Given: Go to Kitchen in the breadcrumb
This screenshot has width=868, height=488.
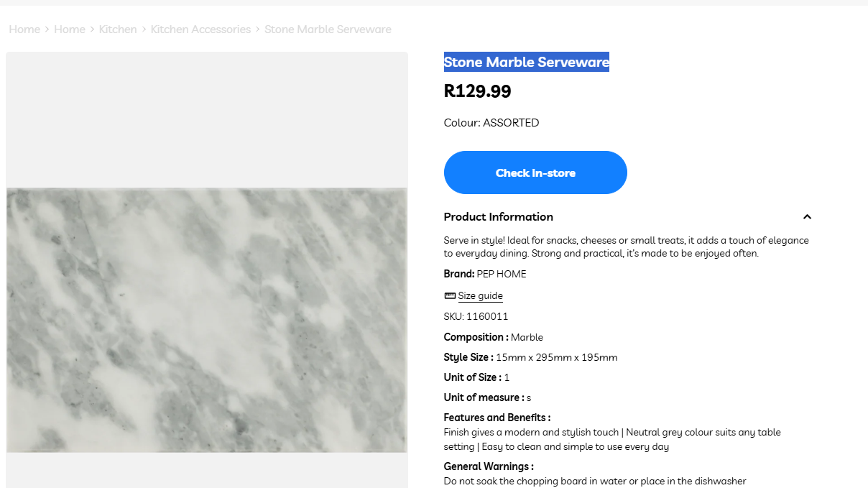Looking at the screenshot, I should click(x=118, y=29).
